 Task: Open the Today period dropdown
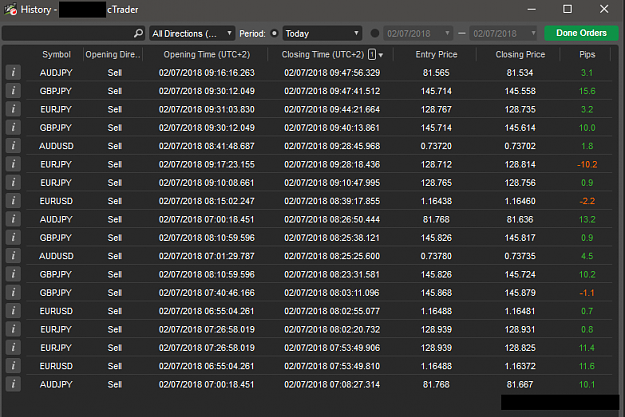[x=322, y=33]
